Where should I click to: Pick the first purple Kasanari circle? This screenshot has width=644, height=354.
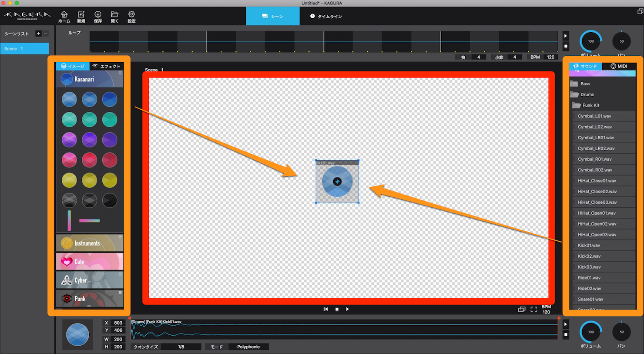(69, 140)
